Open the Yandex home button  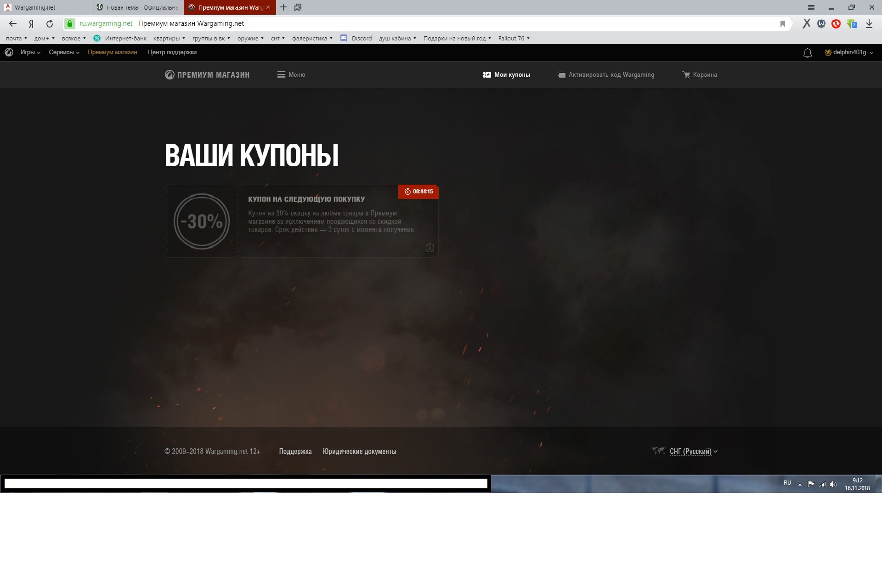31,24
